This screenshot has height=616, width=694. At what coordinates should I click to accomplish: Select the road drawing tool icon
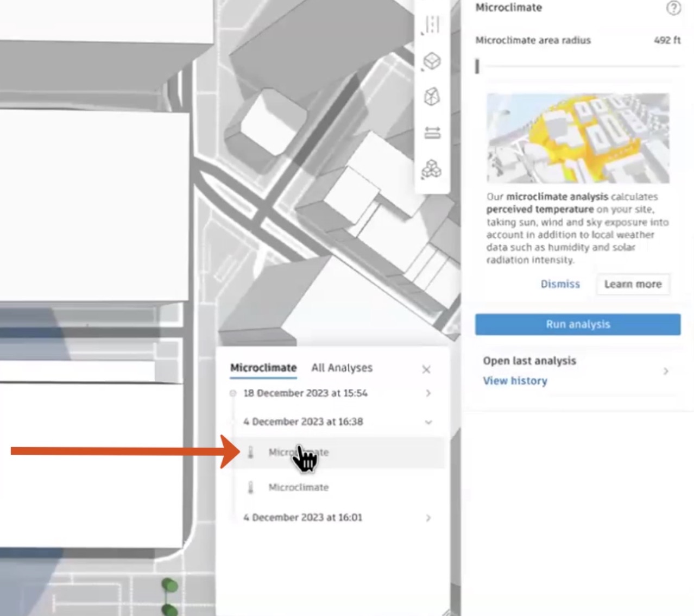point(432,24)
